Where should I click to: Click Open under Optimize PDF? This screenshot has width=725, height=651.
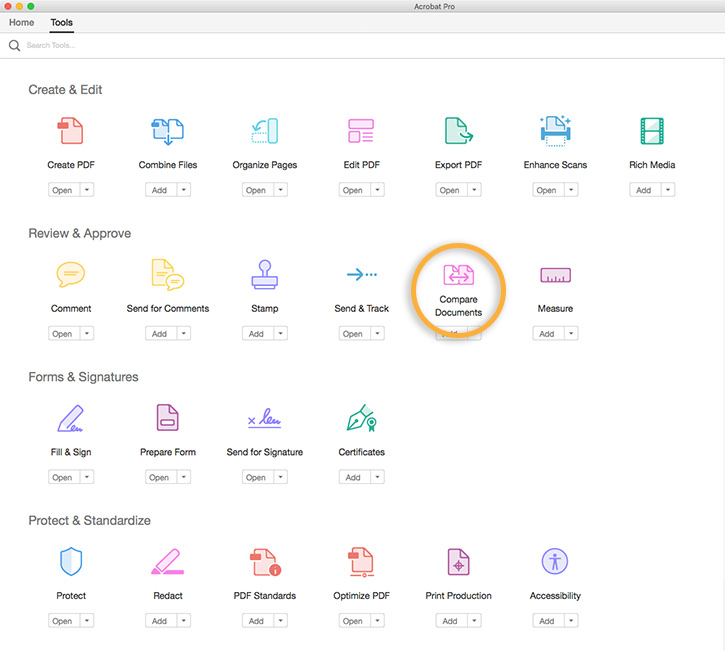[x=355, y=620]
